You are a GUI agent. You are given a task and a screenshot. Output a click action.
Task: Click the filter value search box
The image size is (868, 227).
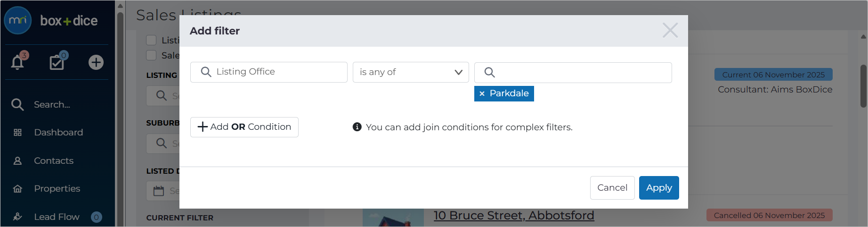click(x=573, y=73)
